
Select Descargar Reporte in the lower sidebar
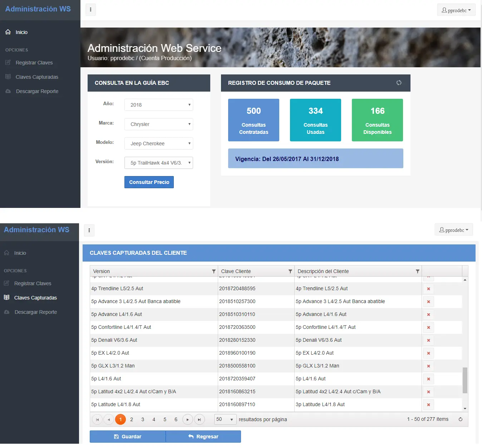[36, 312]
